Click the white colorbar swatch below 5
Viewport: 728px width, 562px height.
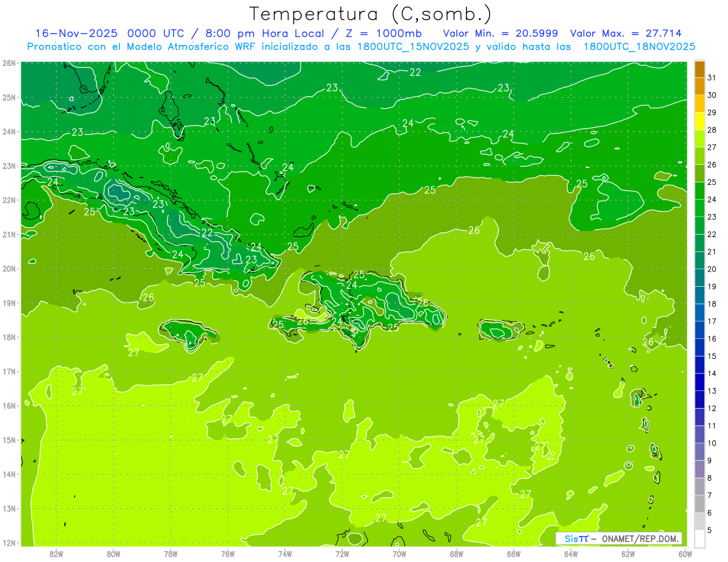(x=699, y=538)
